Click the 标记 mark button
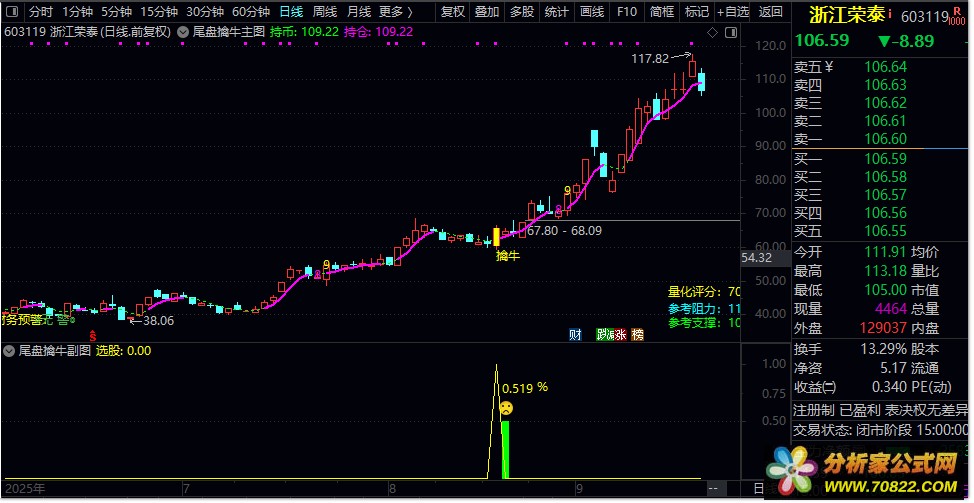This screenshot has height=503, width=974. point(696,11)
